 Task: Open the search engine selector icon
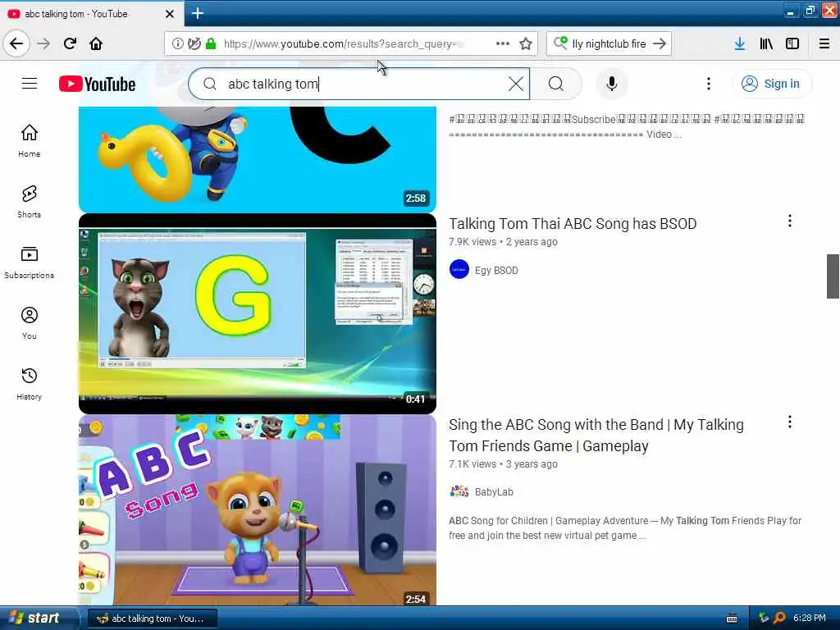[560, 43]
